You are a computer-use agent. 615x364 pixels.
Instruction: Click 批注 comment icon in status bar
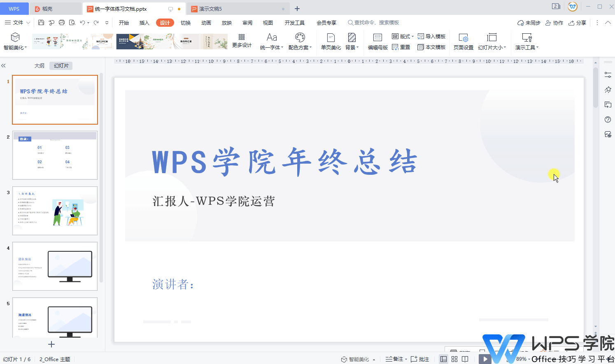[420, 359]
